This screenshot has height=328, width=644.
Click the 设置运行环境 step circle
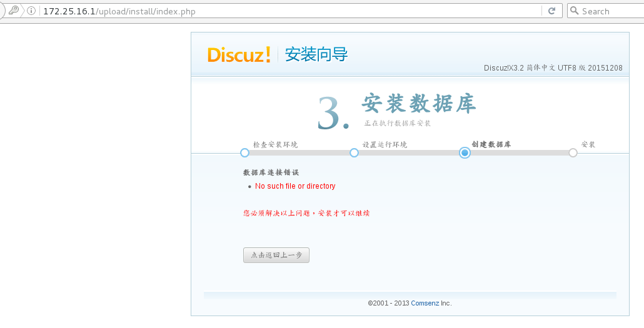point(354,152)
